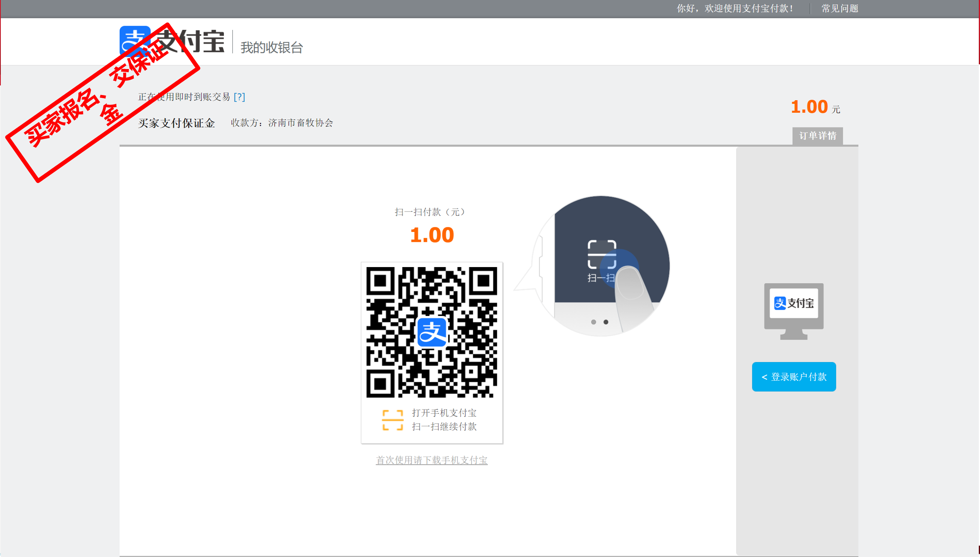Click 我的收银台 header title
The height and width of the screenshot is (557, 980).
click(272, 47)
